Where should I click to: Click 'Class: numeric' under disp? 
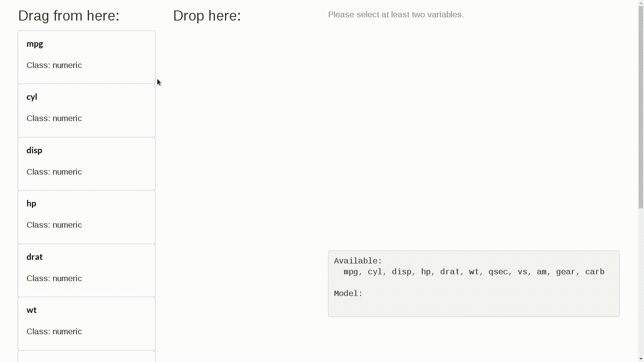point(54,172)
